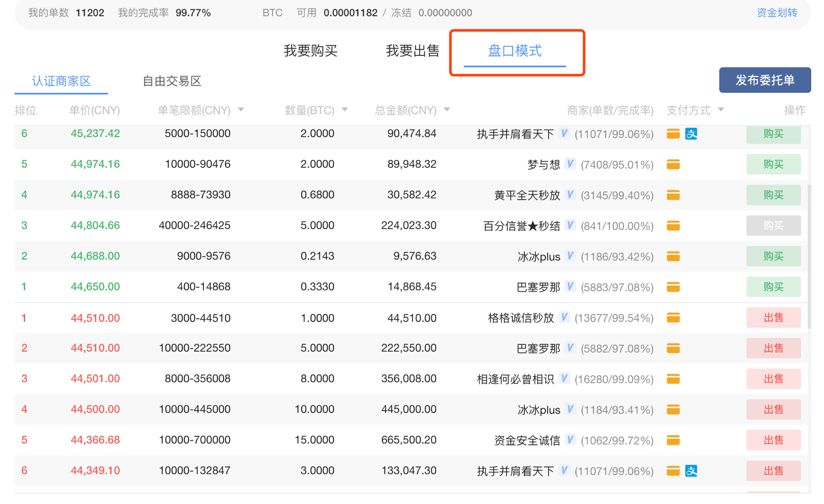Click bank card icon for 资金安全诚信 row
The image size is (824, 504).
coord(673,440)
